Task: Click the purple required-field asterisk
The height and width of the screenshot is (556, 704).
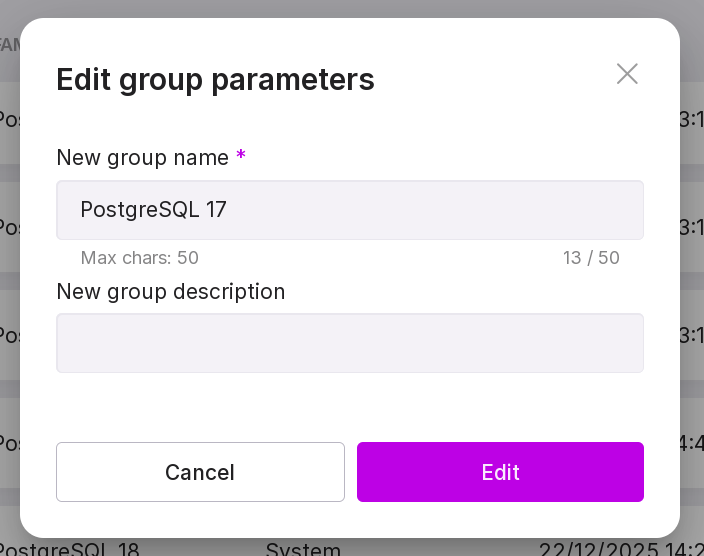Action: pos(241,157)
